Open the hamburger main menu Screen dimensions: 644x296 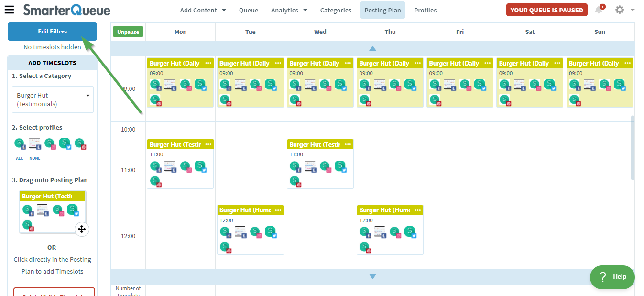9,10
